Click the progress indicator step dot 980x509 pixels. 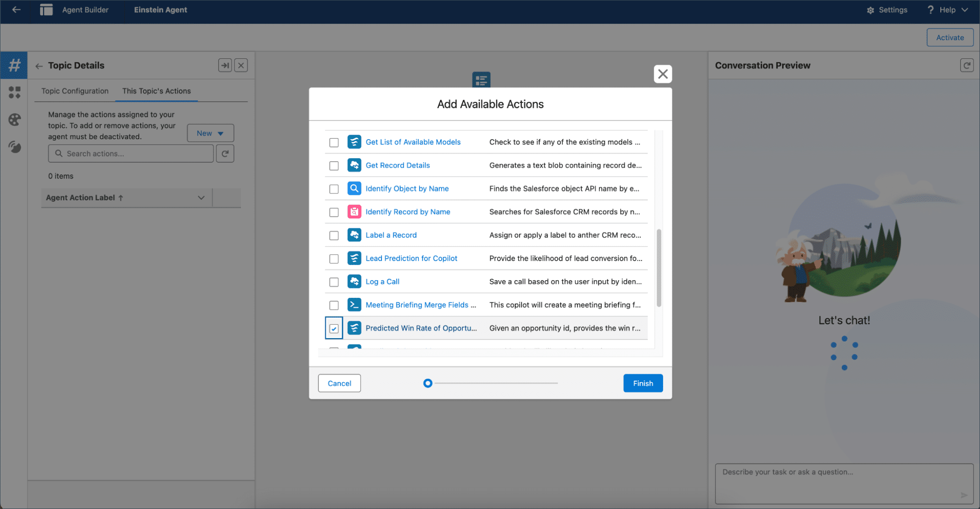point(428,383)
